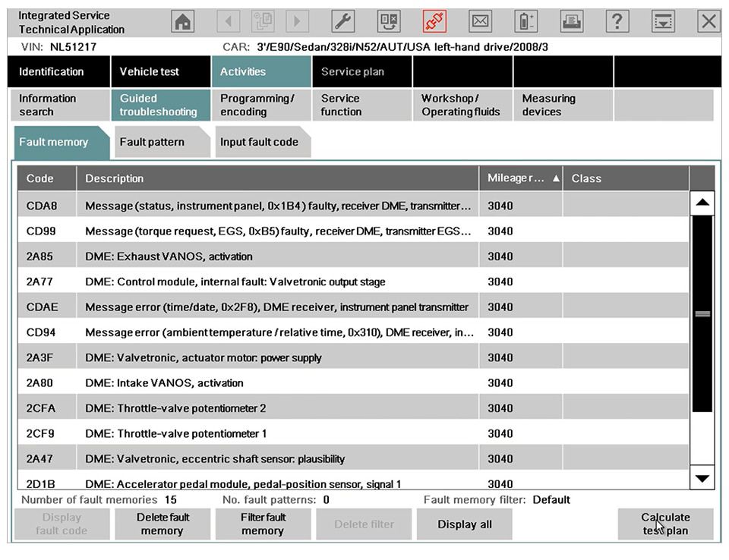Click the battery status icon

[x=526, y=22]
